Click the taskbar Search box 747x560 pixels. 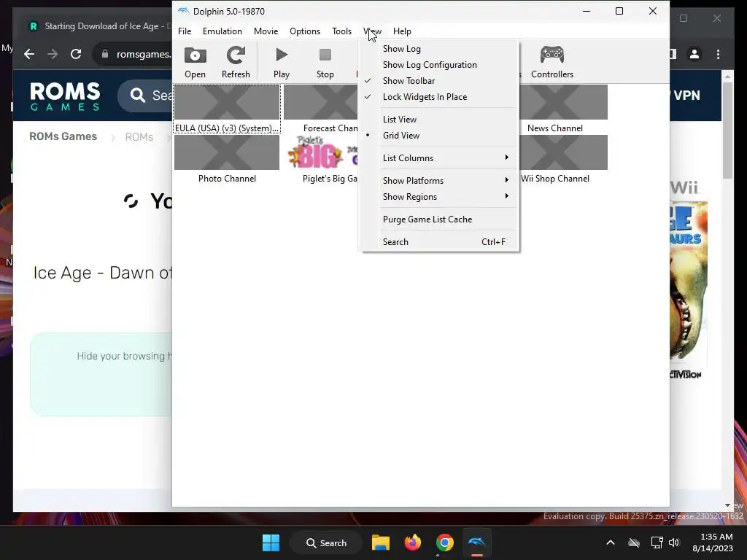tap(327, 542)
